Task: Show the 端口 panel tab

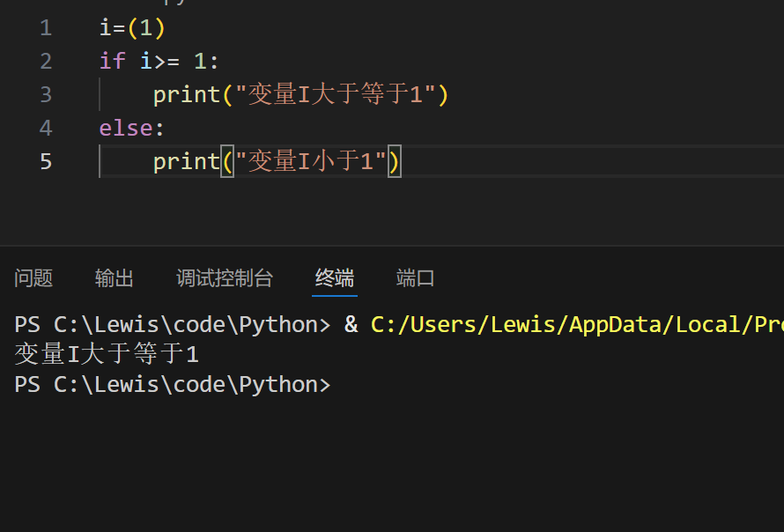Action: click(416, 278)
